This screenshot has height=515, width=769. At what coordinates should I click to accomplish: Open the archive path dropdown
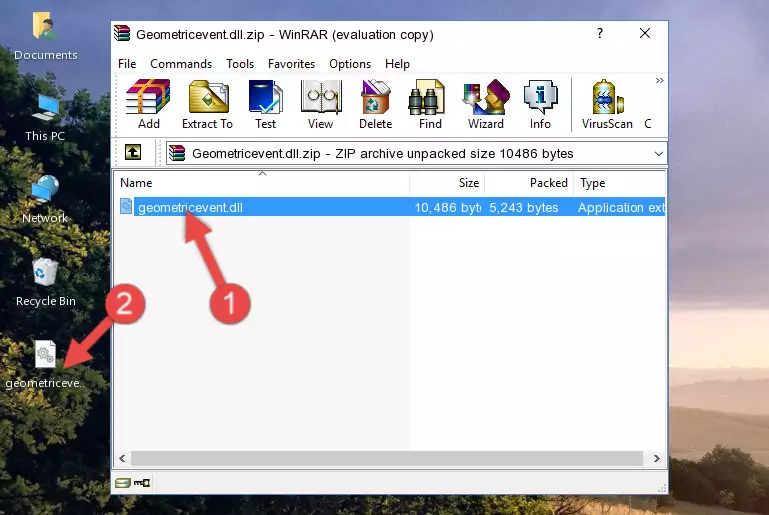[x=659, y=154]
